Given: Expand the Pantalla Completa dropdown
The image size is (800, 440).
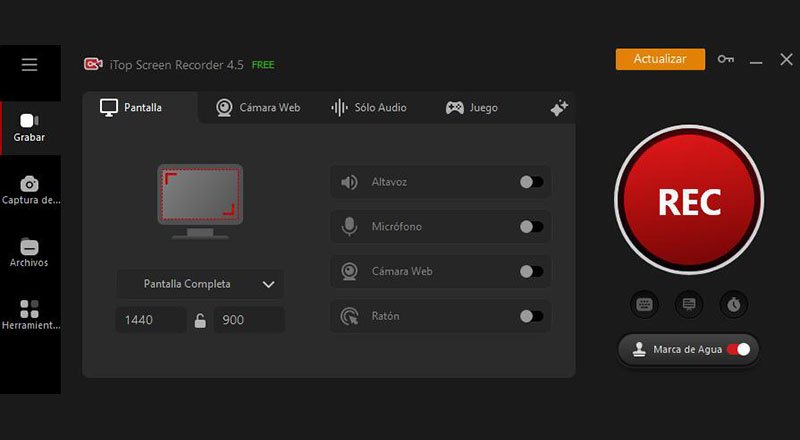Looking at the screenshot, I should 200,284.
